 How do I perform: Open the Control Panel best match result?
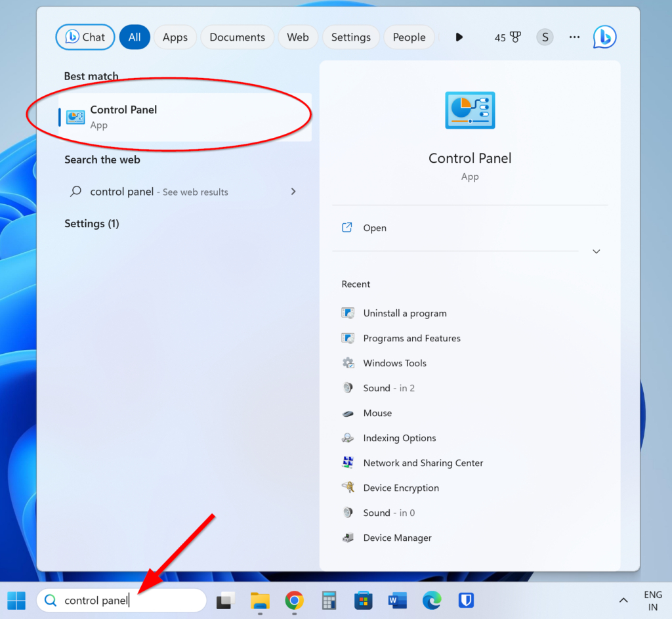(184, 117)
